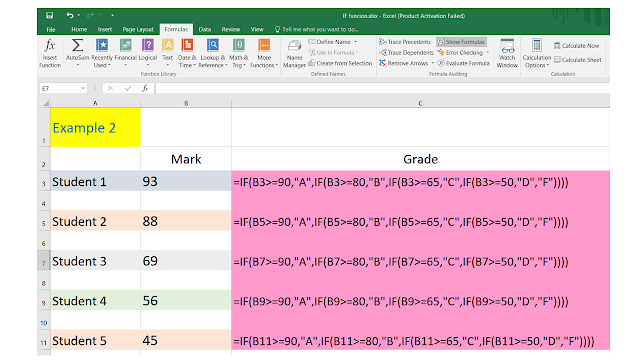Click Error Checking
The image size is (640, 360).
click(x=460, y=52)
